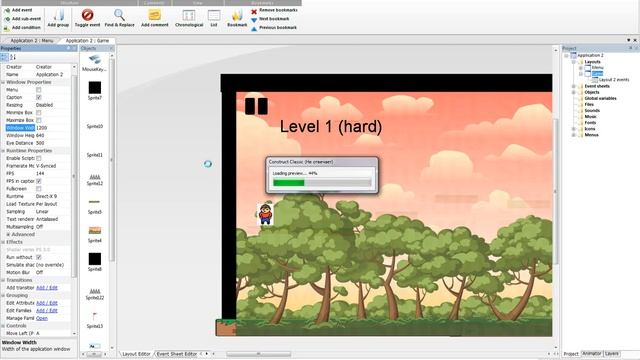This screenshot has height=360, width=640.
Task: Click Add / Edit for Edit Families
Action: [x=47, y=311]
